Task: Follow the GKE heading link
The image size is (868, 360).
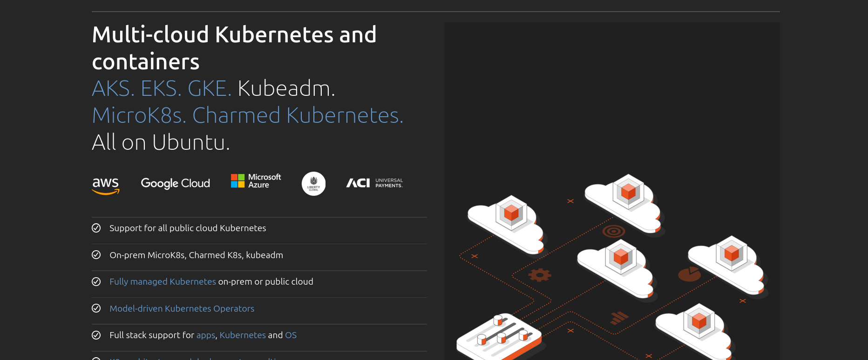Action: (x=209, y=88)
